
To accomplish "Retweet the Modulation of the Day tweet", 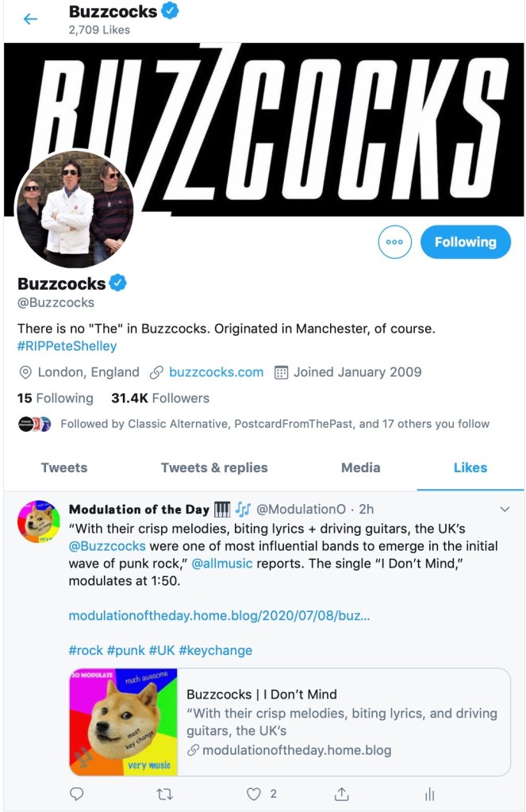I will pyautogui.click(x=165, y=794).
